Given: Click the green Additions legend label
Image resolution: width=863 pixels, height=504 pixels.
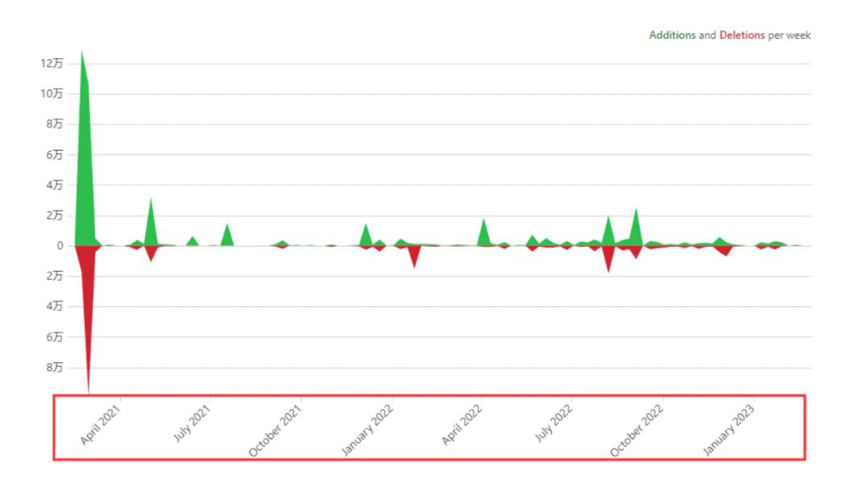Looking at the screenshot, I should coord(672,35).
